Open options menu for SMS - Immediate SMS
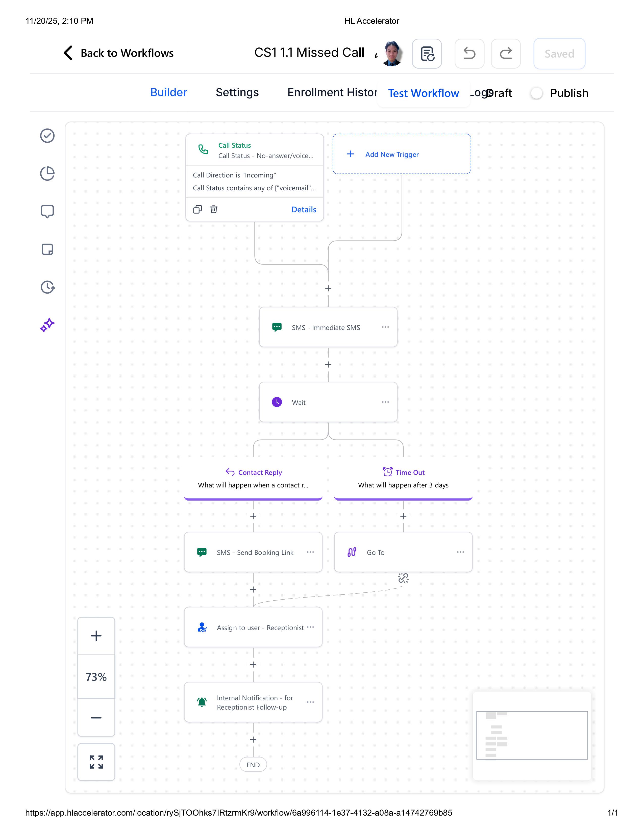This screenshot has width=644, height=833. click(x=385, y=327)
